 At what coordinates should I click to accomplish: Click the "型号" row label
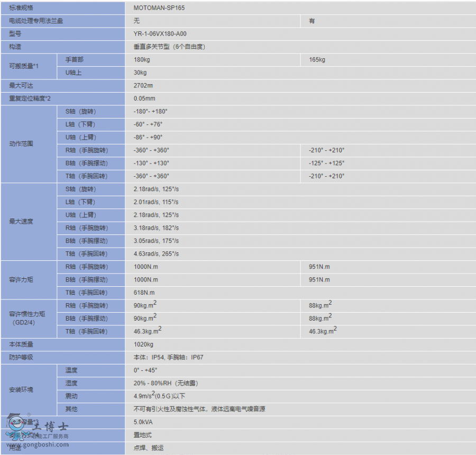(15, 34)
